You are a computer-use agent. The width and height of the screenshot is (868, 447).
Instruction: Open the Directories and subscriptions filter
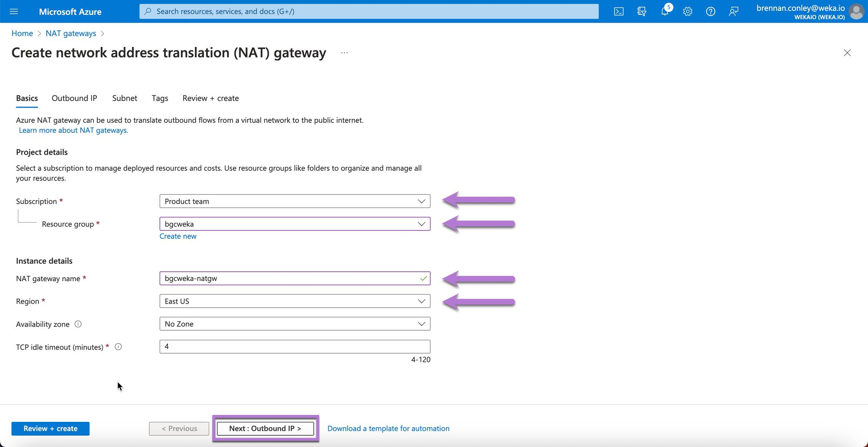tap(641, 11)
